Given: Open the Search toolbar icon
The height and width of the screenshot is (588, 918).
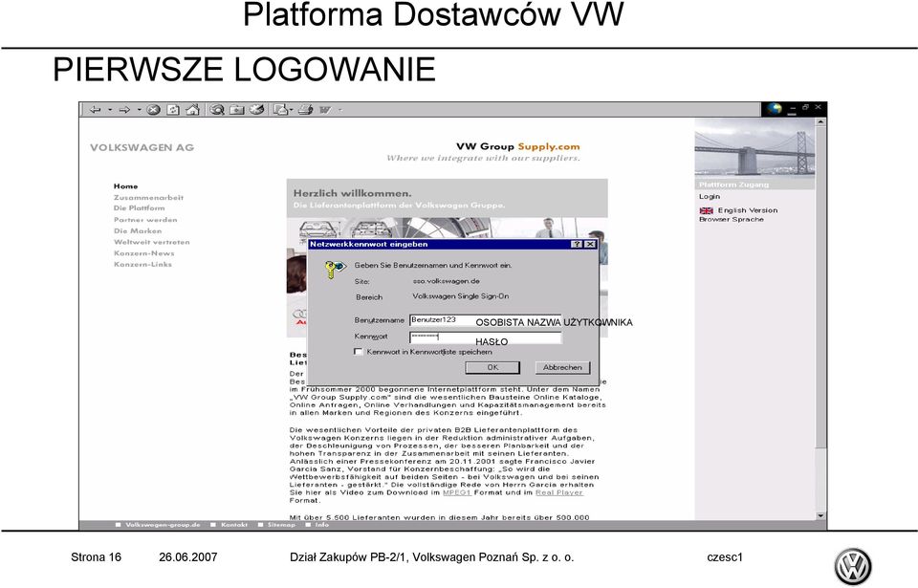Looking at the screenshot, I should (x=217, y=110).
